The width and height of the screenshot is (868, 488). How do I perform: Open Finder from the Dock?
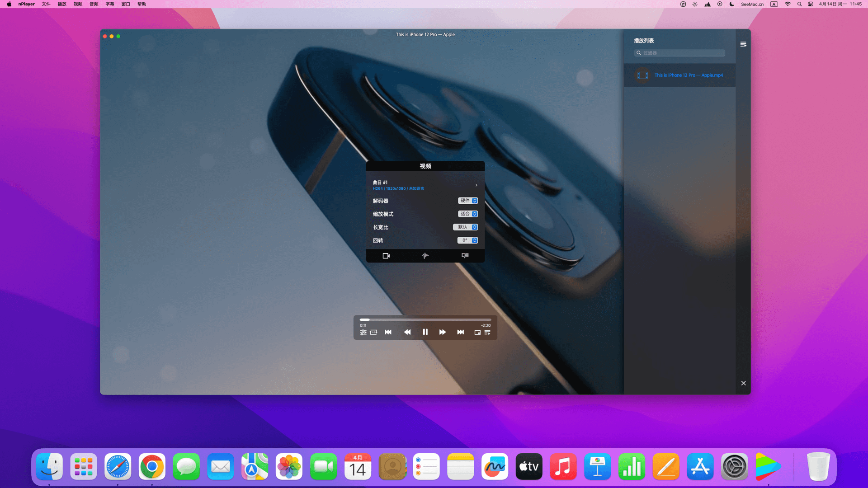[x=49, y=466]
